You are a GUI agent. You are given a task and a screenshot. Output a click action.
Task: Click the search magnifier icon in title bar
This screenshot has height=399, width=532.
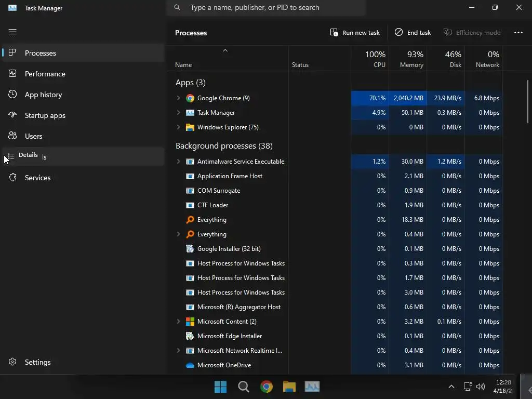[x=177, y=7]
